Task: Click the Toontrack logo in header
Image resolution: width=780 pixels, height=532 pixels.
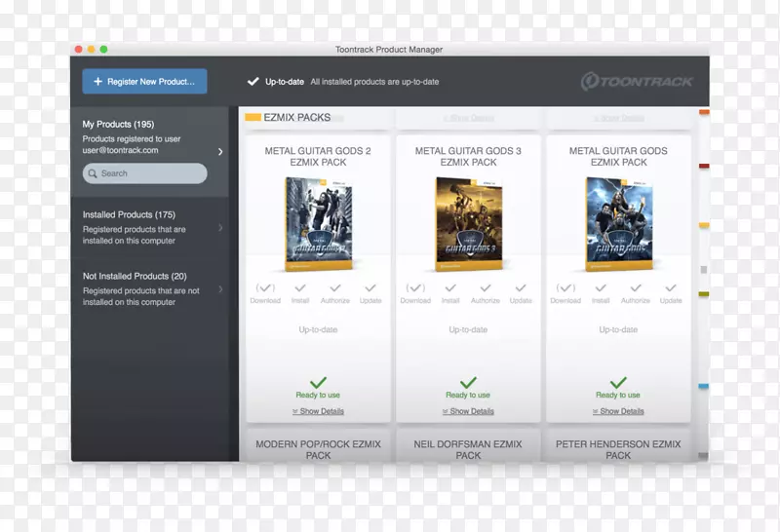Action: [x=638, y=82]
